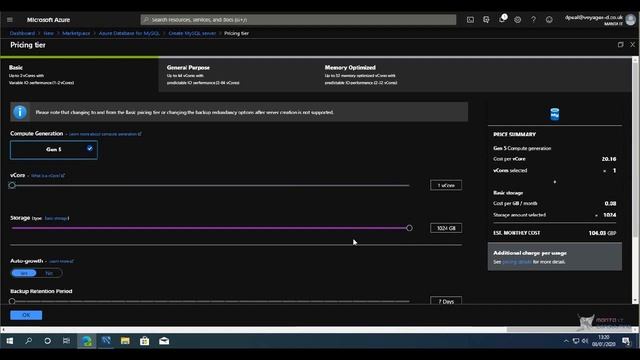This screenshot has height=360, width=640.
Task: Click Backup Retention Period slider handle
Action: (x=12, y=301)
